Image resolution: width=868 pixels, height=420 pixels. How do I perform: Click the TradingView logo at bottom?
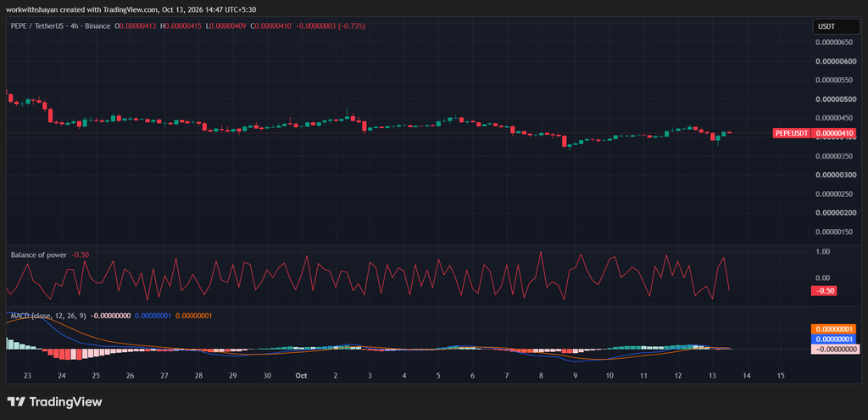[54, 401]
